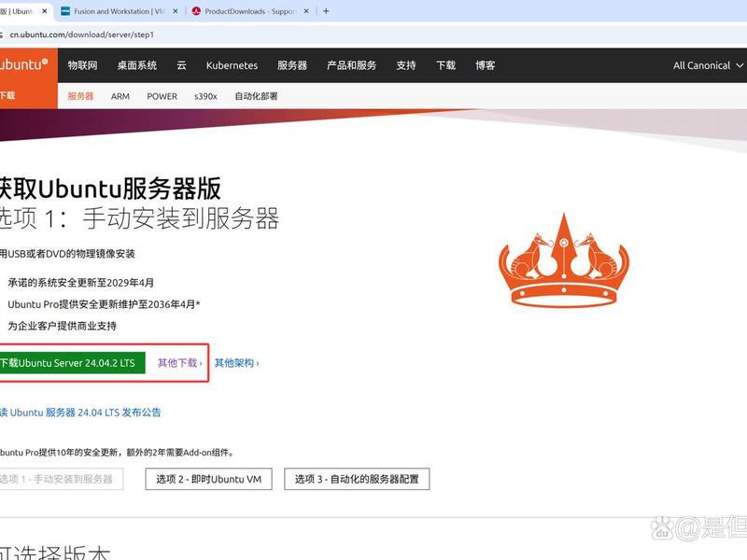
Task: Expand the All Canonical dropdown
Action: (708, 65)
